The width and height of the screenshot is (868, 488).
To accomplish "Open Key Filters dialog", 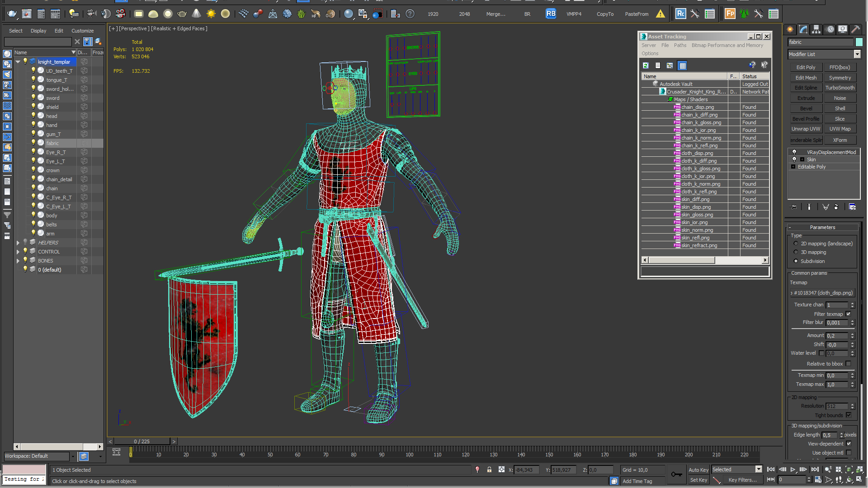I will [x=742, y=480].
